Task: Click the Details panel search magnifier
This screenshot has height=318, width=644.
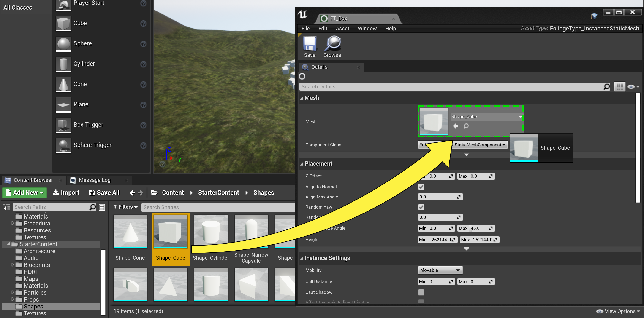Action: [x=606, y=87]
